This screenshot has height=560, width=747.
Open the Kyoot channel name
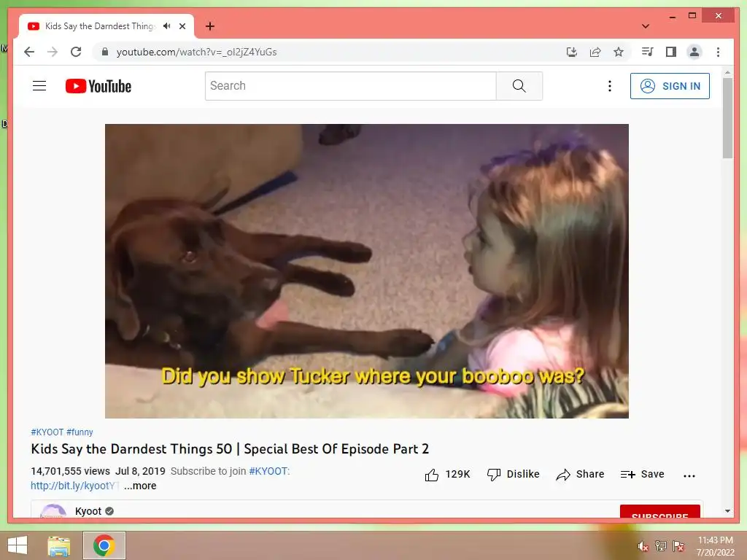click(88, 511)
